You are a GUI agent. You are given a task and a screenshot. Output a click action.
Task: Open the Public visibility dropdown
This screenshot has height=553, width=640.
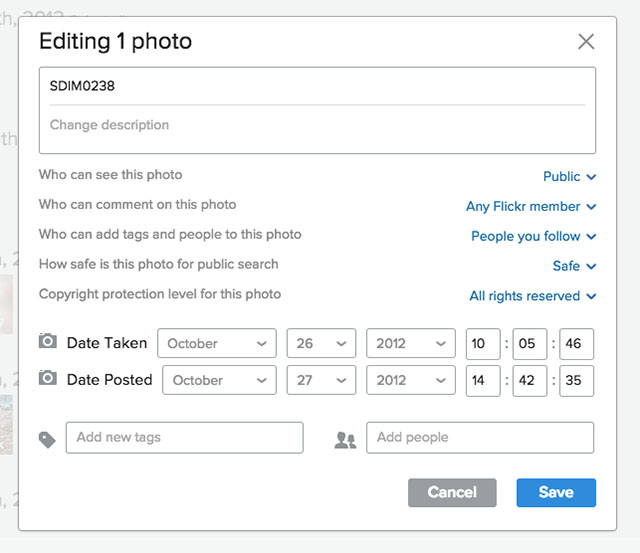point(569,176)
